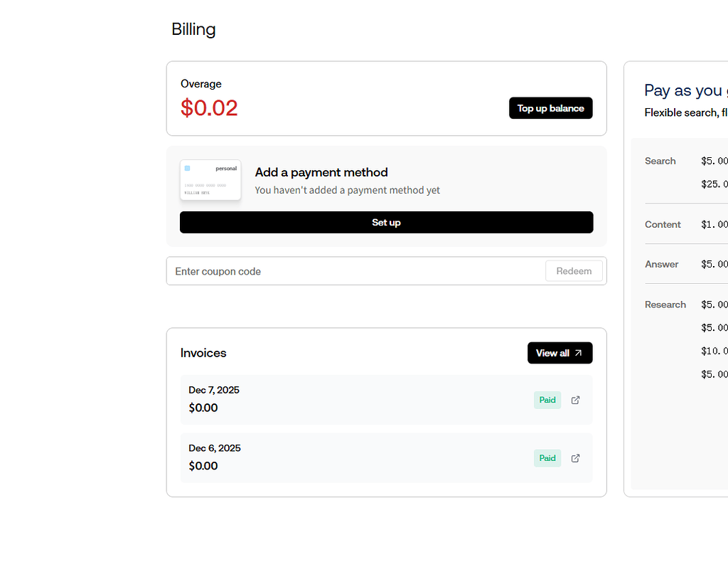728x582 pixels.
Task: Click the Billing page heading
Action: pos(193,29)
